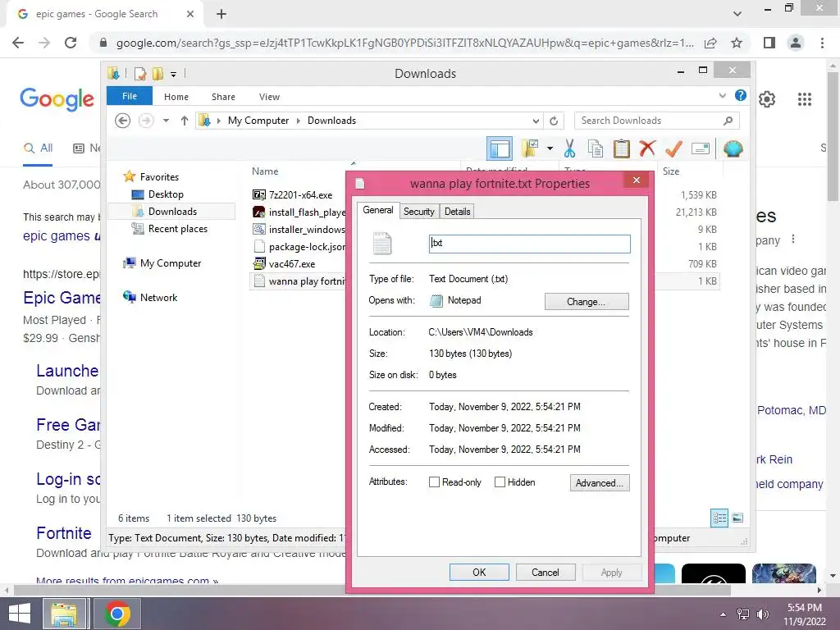840x630 pixels.
Task: Open Explorer help question mark icon
Action: pos(741,95)
